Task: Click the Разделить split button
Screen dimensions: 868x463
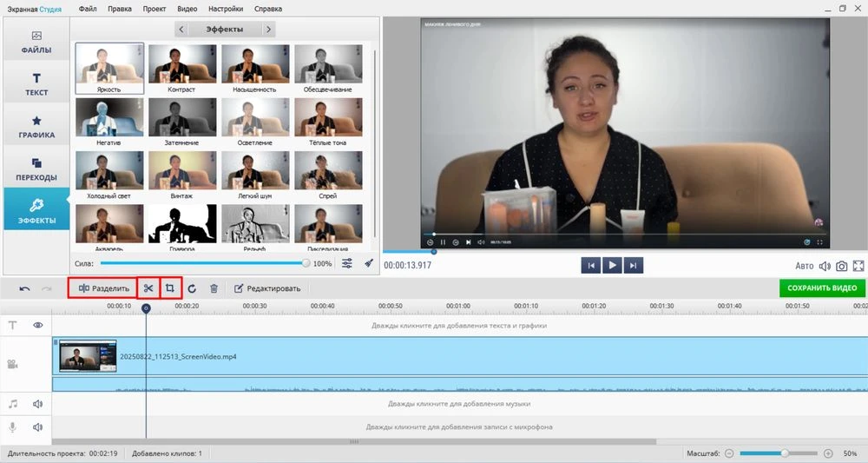Action: pos(103,288)
